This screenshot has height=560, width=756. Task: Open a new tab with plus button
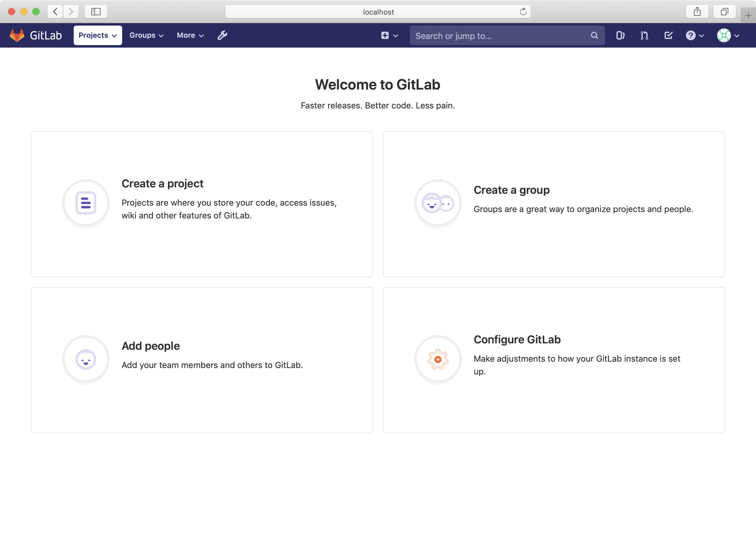point(748,15)
